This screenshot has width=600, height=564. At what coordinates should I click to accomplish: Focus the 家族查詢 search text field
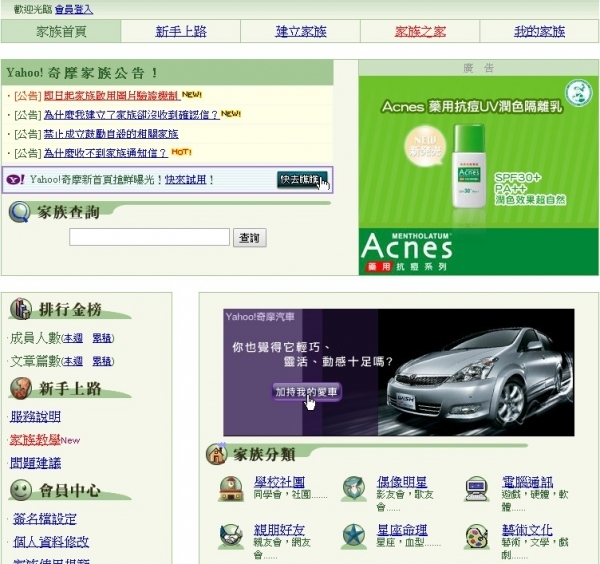point(149,237)
